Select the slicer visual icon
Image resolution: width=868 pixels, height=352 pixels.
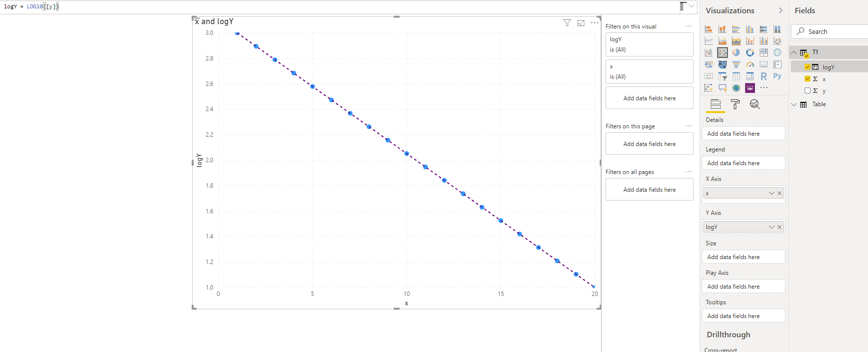point(722,76)
